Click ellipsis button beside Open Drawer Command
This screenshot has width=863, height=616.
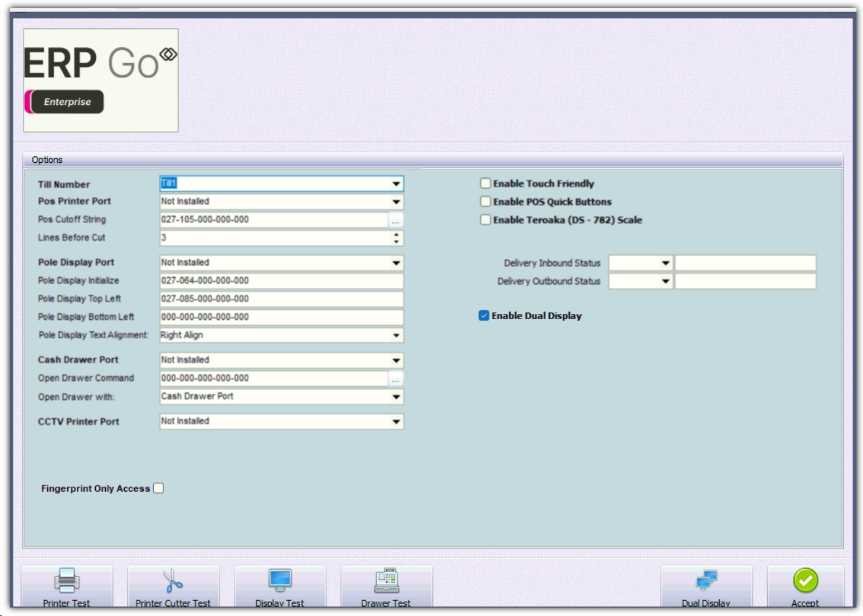[x=395, y=379]
